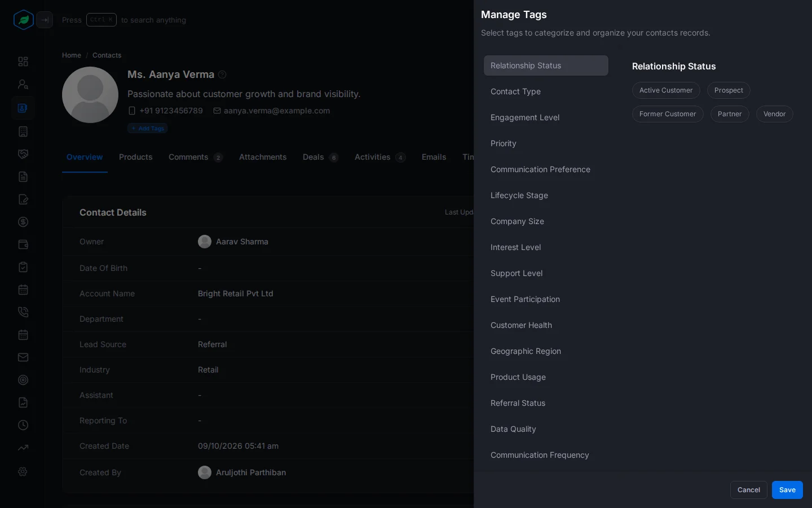Expand the sidebar with the arrow toggle
The height and width of the screenshot is (508, 812).
click(45, 20)
